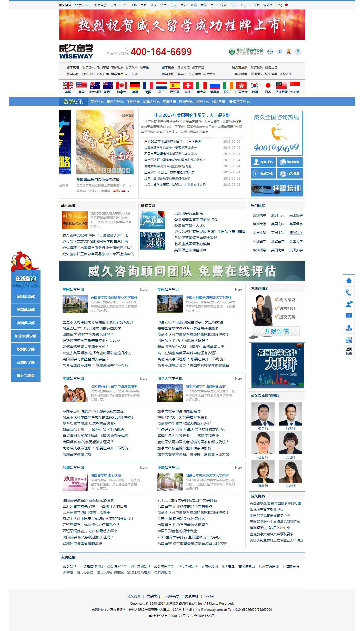This screenshot has height=631, width=364.
Task: Select the South Korea flag icon
Action: 255,85
